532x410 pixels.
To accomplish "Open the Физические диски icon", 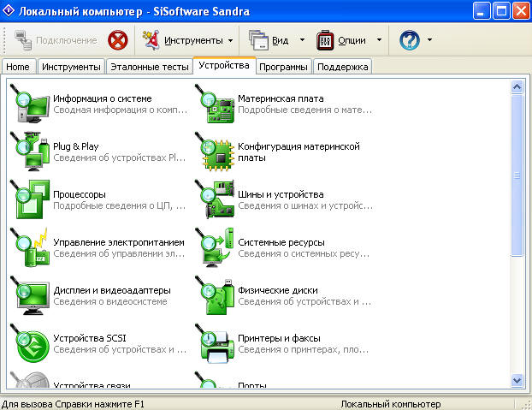I will pyautogui.click(x=215, y=295).
